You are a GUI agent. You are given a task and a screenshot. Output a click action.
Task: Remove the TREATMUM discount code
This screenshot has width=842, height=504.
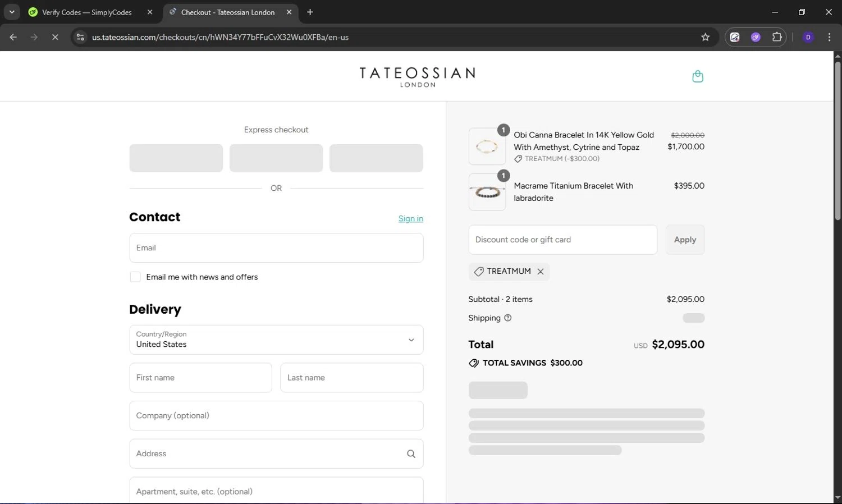[541, 272]
